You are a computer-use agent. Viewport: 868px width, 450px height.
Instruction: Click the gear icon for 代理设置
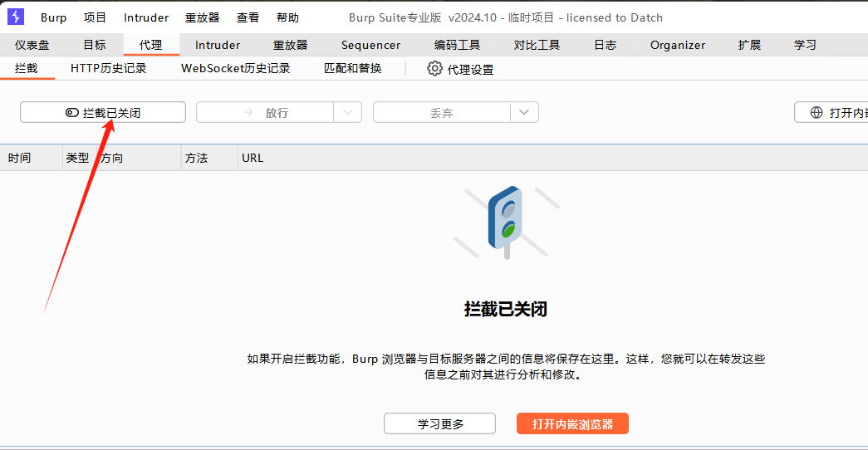point(434,69)
